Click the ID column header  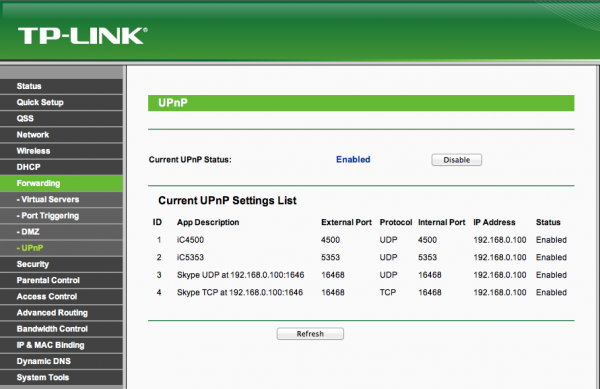(x=157, y=222)
